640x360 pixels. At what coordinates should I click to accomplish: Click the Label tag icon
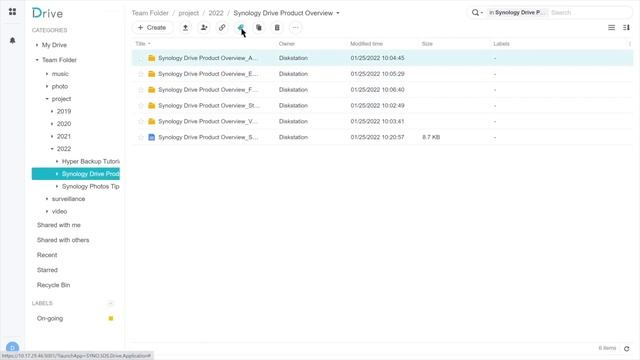click(x=240, y=28)
